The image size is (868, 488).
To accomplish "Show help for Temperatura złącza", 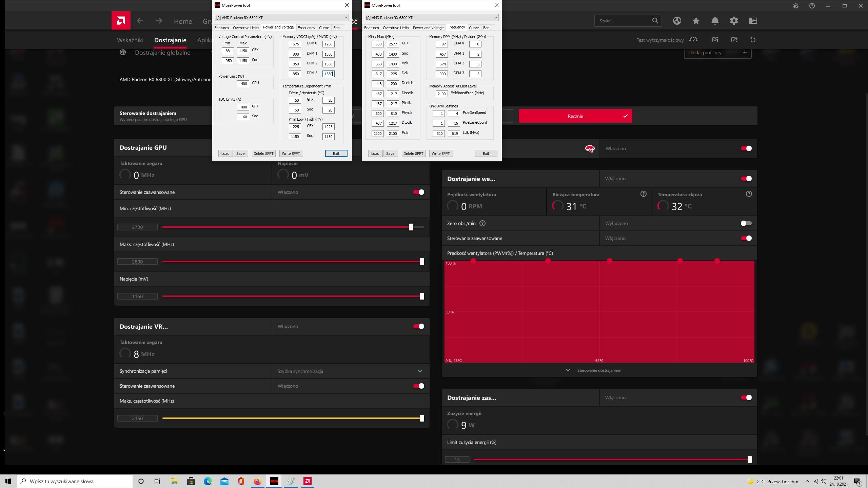I will pyautogui.click(x=749, y=194).
